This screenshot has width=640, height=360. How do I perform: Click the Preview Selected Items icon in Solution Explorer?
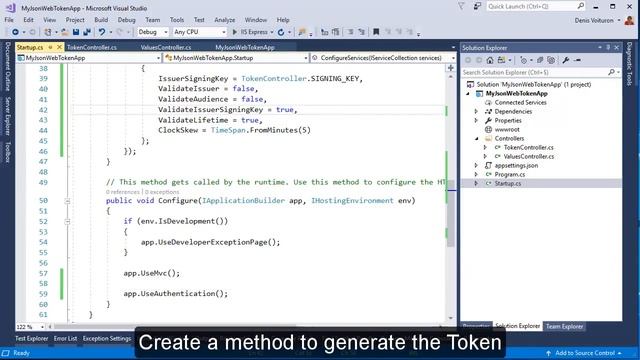(577, 60)
